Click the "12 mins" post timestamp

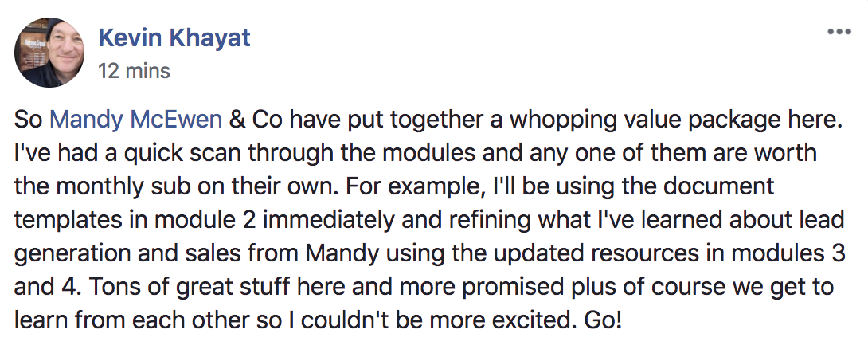click(x=134, y=71)
